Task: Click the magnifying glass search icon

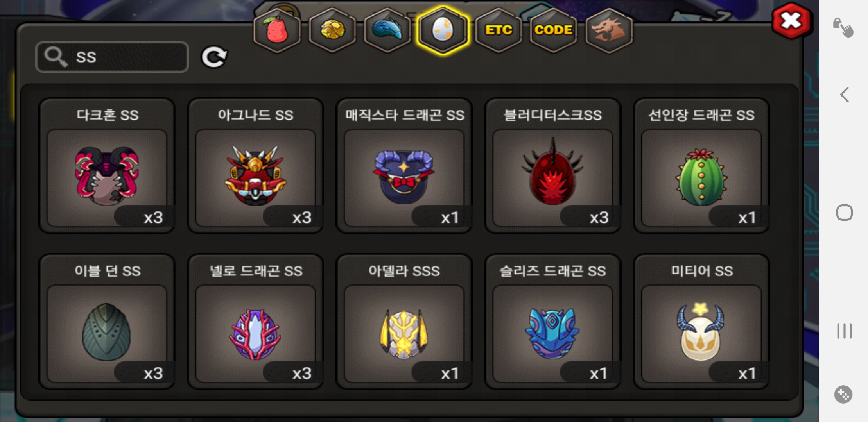Action: 56,57
